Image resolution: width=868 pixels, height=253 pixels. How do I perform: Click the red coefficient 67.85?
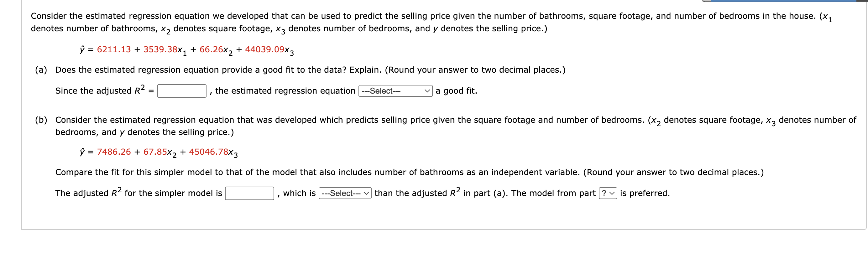pos(155,152)
